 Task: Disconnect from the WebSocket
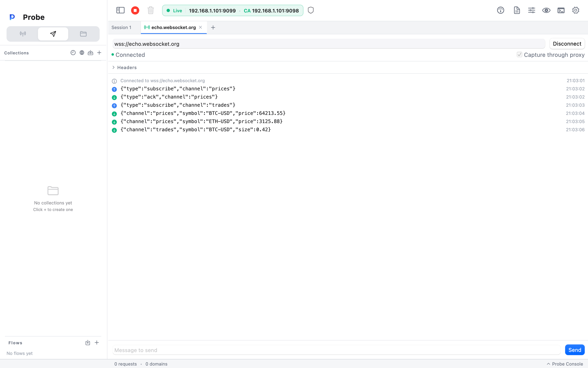coord(567,44)
